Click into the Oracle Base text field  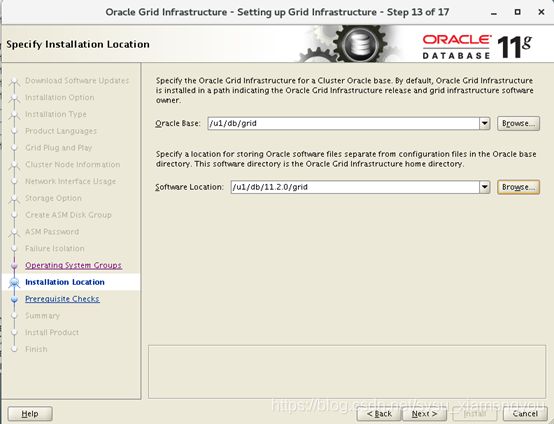point(343,124)
